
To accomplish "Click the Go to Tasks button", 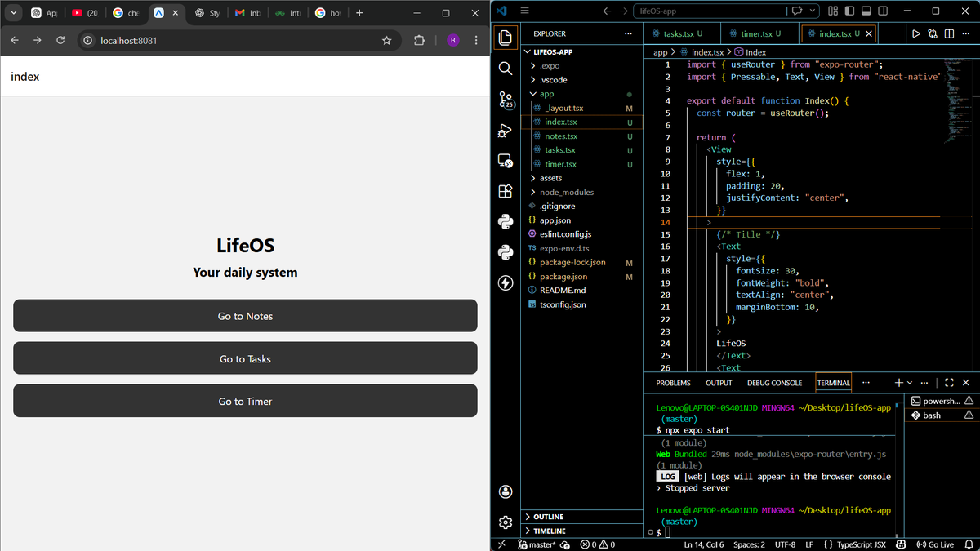I will click(x=245, y=358).
